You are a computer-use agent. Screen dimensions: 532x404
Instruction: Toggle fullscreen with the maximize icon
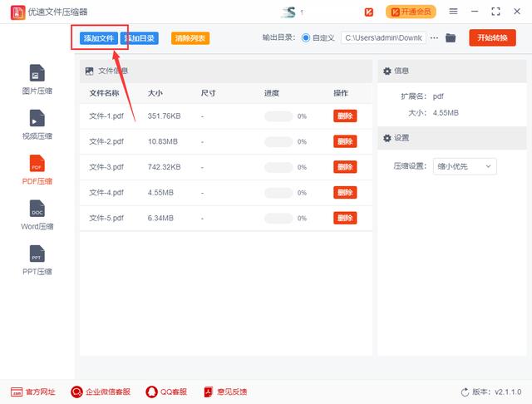[495, 12]
